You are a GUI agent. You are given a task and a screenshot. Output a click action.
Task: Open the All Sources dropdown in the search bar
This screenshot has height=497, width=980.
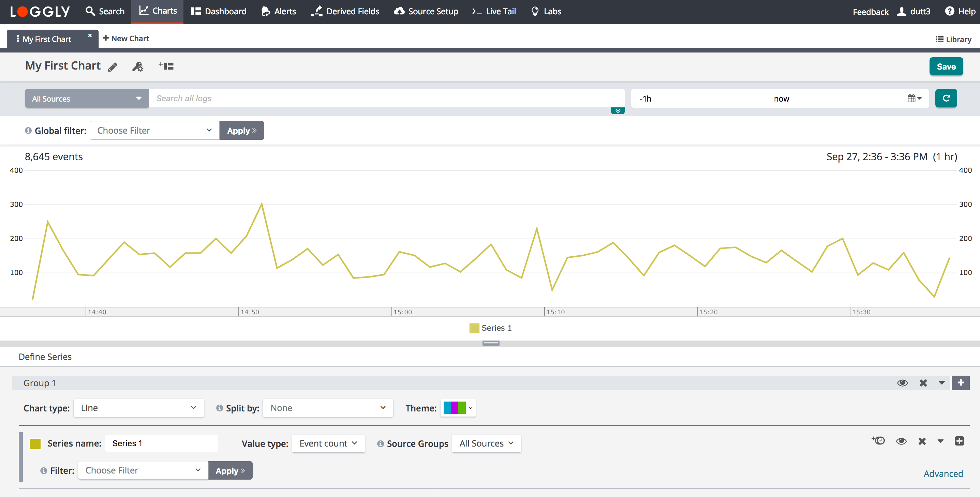pyautogui.click(x=86, y=99)
